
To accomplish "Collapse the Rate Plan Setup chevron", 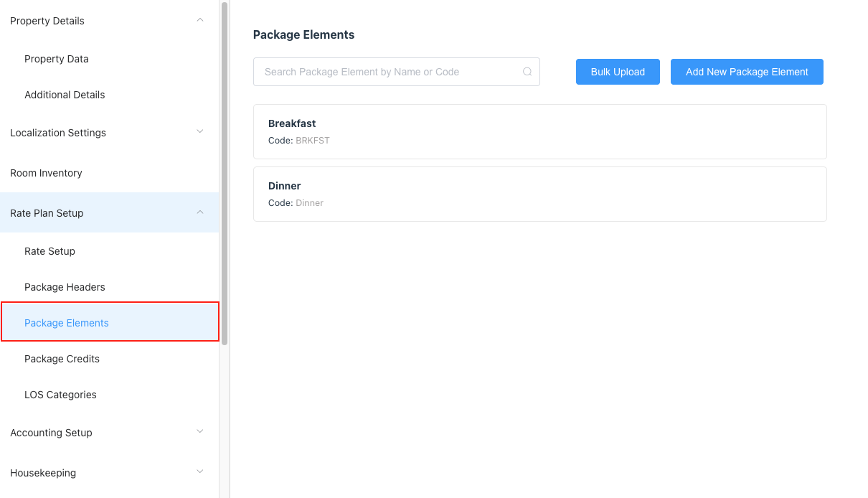I will pos(200,212).
